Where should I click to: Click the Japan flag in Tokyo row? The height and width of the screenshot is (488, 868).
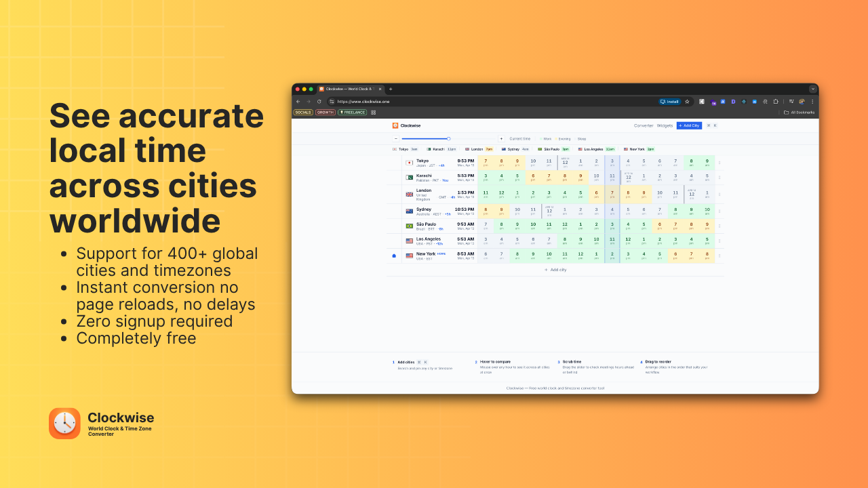(x=409, y=163)
